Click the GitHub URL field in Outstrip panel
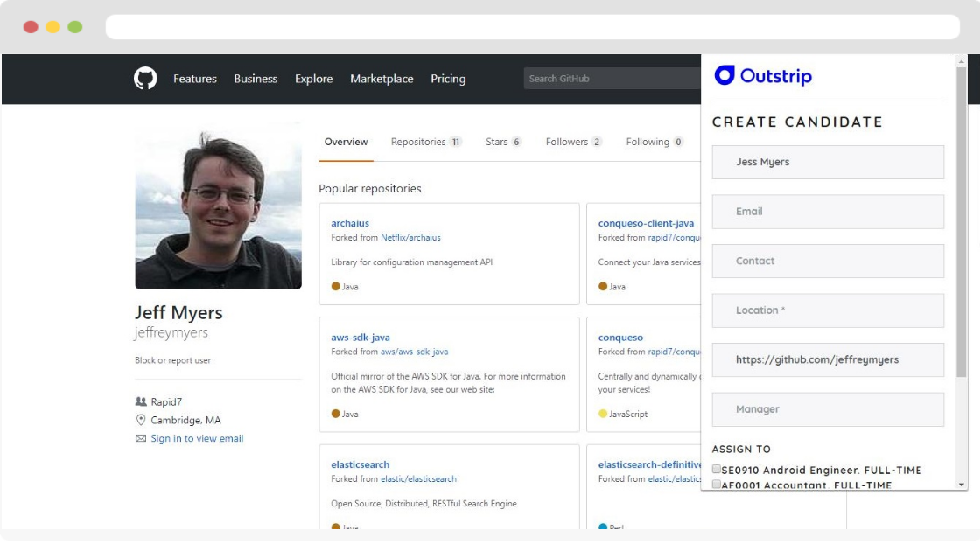The width and height of the screenshot is (980, 551). click(828, 359)
